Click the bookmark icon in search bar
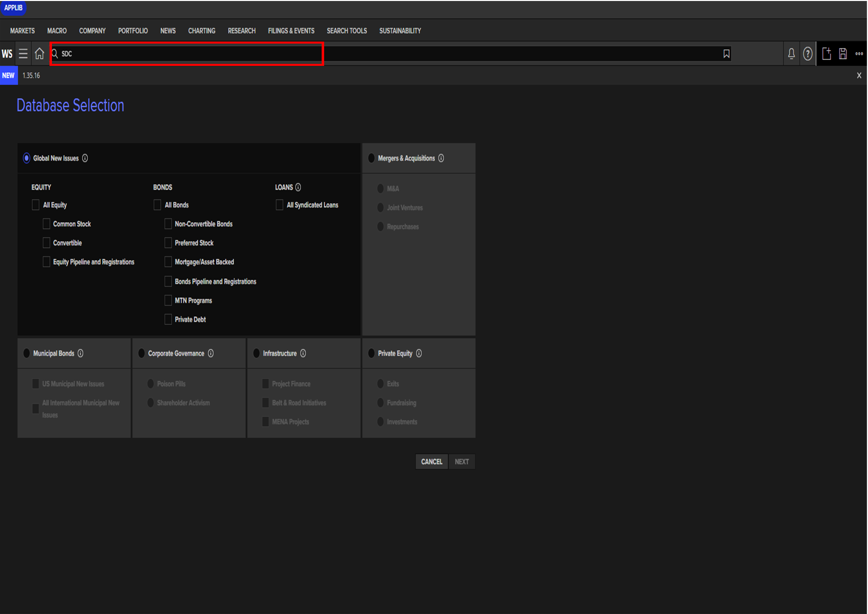 pyautogui.click(x=726, y=53)
